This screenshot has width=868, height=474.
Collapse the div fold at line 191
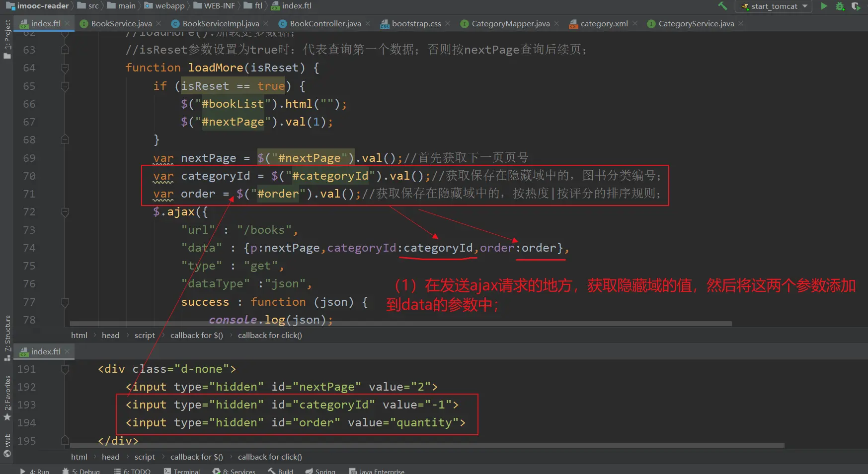coord(65,369)
